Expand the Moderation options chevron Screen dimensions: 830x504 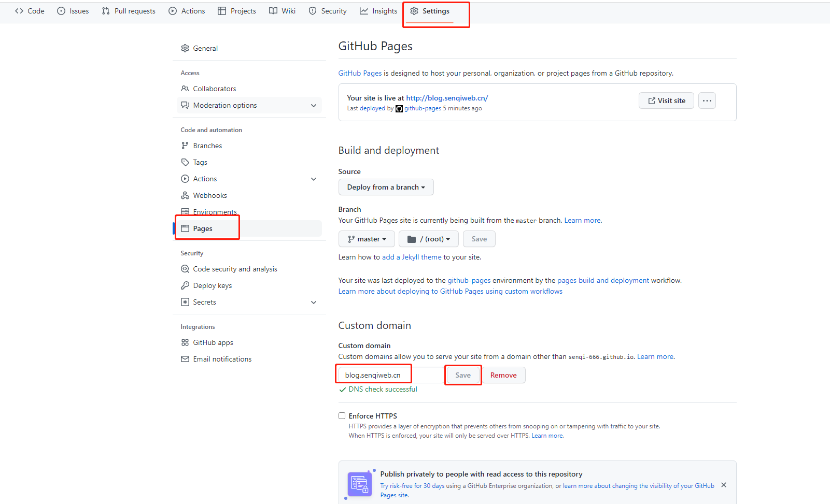tap(314, 105)
